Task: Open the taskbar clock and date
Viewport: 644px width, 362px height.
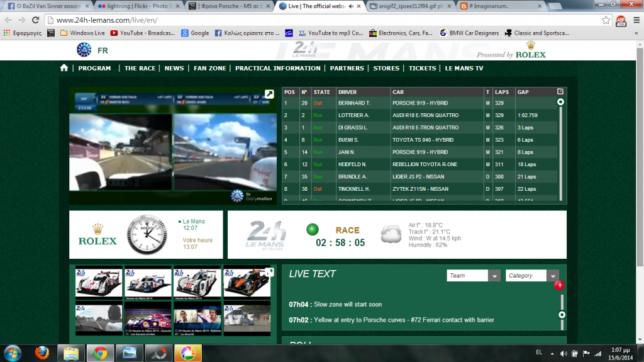Action: pyautogui.click(x=621, y=353)
